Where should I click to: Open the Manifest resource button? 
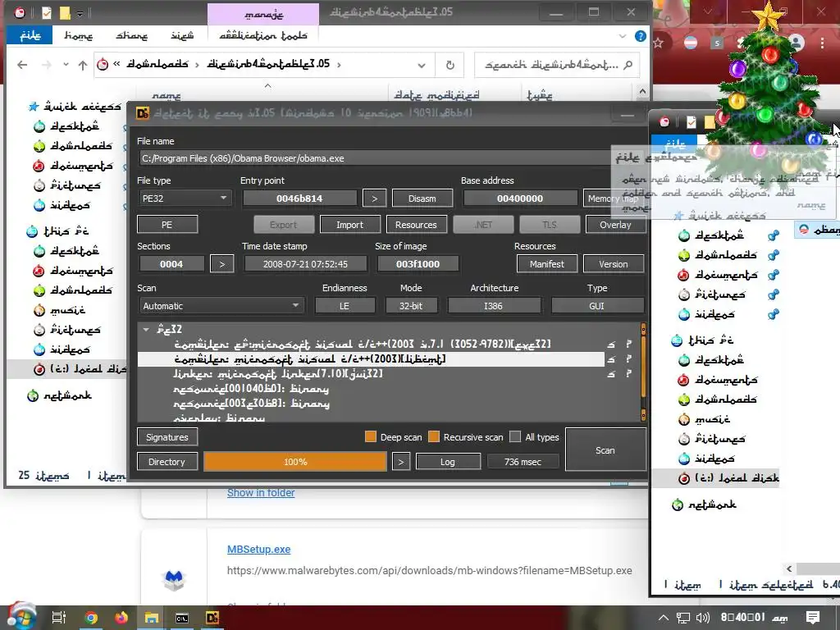pos(546,264)
